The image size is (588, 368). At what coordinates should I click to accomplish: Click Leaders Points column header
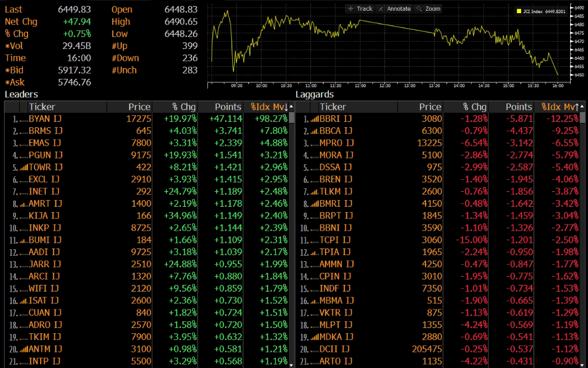tap(227, 107)
